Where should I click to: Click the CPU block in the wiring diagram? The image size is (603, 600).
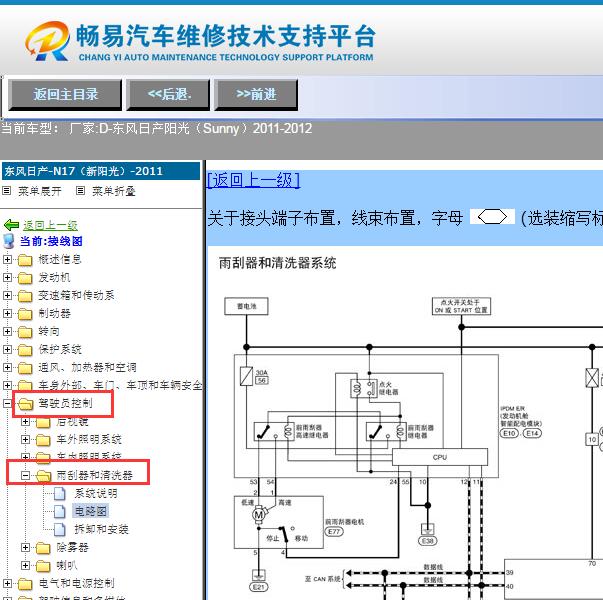point(440,457)
